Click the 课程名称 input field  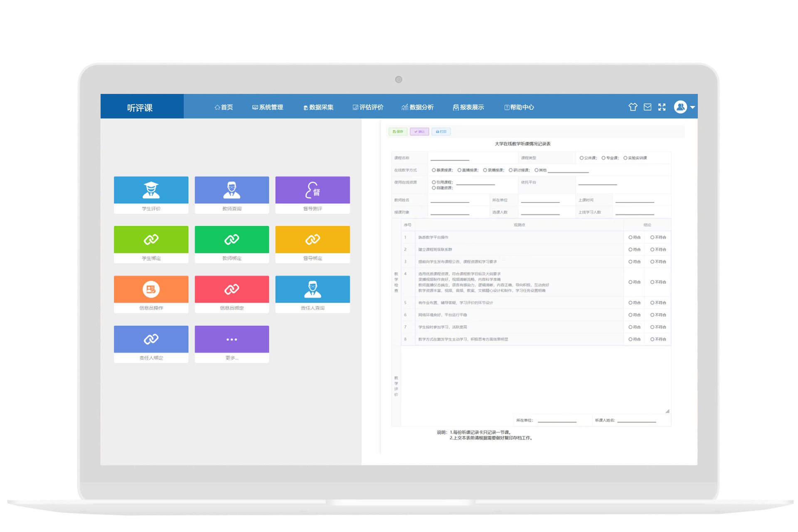point(450,158)
